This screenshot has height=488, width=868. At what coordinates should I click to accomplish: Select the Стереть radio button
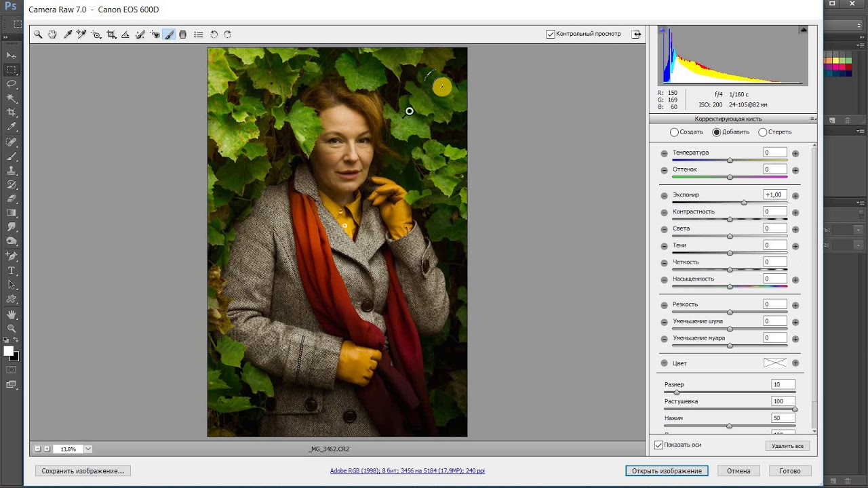(763, 132)
